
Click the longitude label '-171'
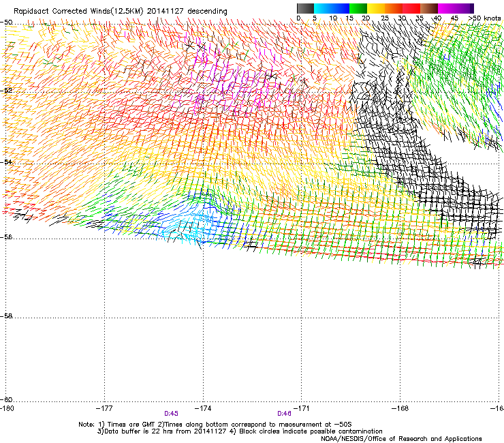pyautogui.click(x=302, y=408)
